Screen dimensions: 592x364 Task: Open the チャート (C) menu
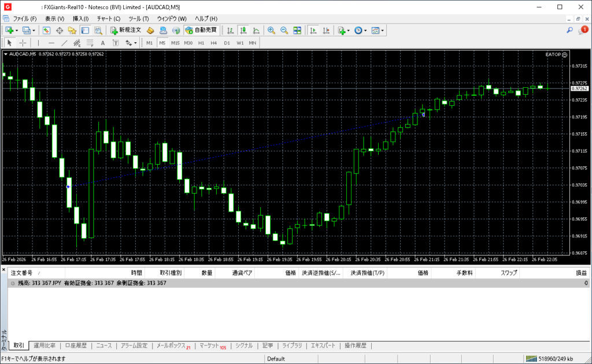108,18
